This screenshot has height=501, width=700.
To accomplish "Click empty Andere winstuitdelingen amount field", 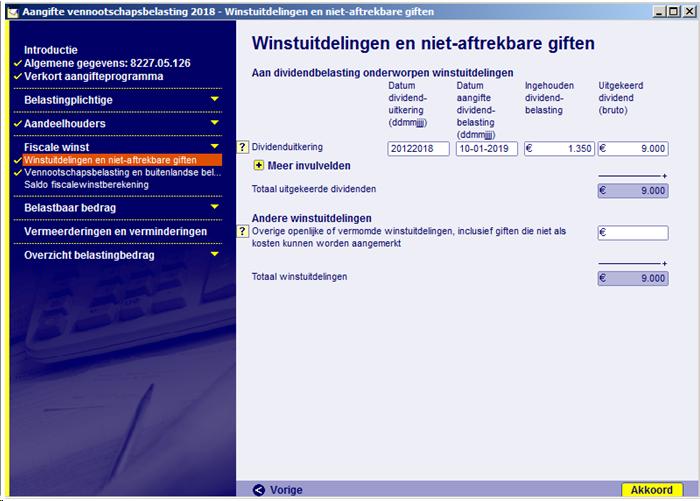I will click(633, 233).
